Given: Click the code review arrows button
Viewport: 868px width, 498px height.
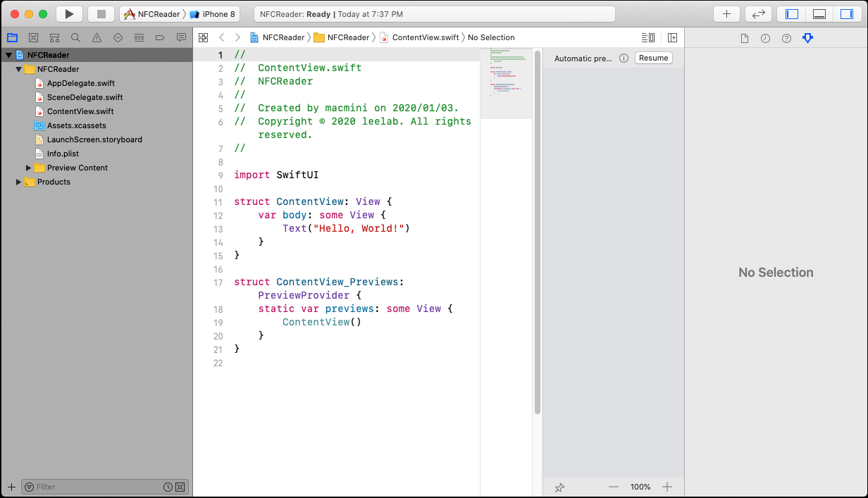Looking at the screenshot, I should coord(758,14).
